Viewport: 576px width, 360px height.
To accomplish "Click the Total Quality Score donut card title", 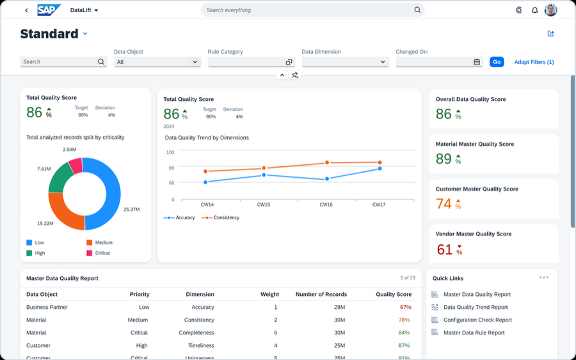I will pos(51,98).
